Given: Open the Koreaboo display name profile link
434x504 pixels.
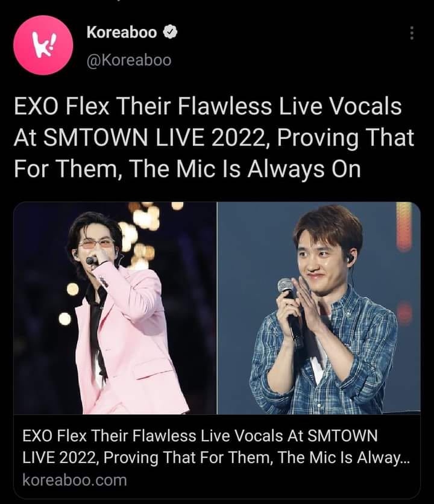Looking at the screenshot, I should (122, 32).
